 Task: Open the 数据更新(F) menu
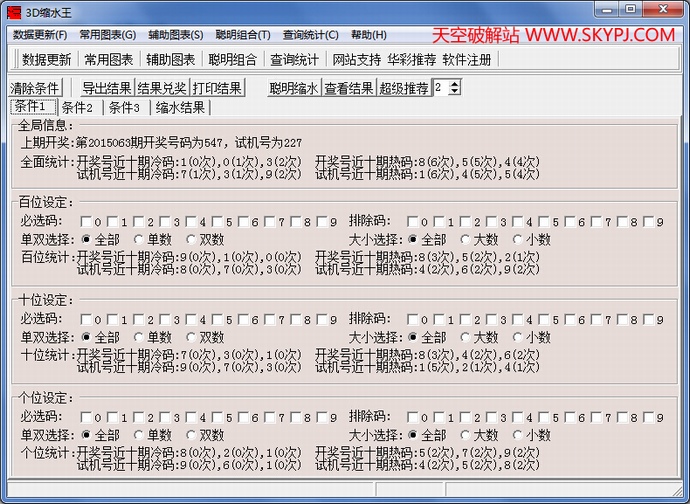pyautogui.click(x=41, y=34)
